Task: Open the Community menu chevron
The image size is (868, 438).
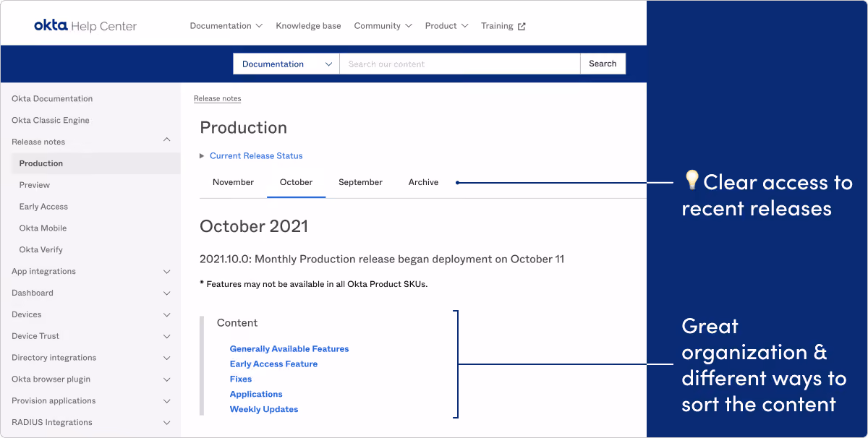Action: 408,26
